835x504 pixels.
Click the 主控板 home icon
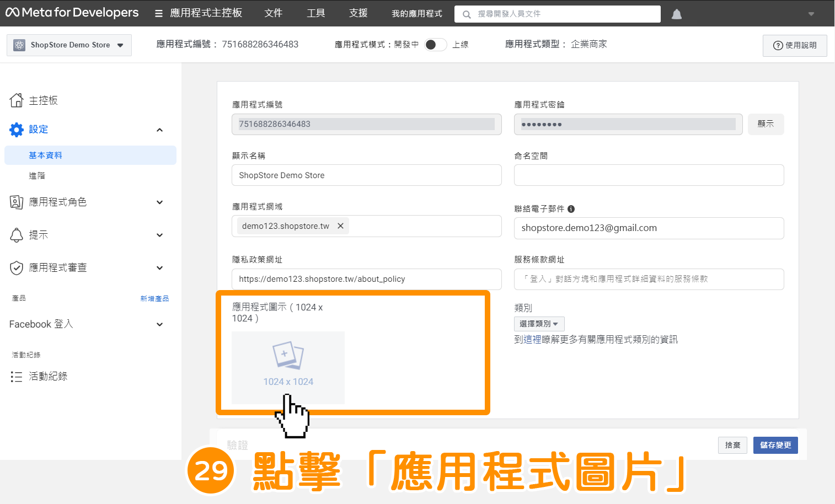(x=17, y=100)
